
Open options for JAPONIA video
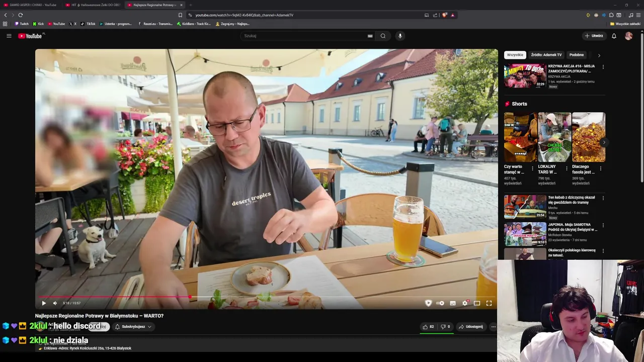[603, 225]
